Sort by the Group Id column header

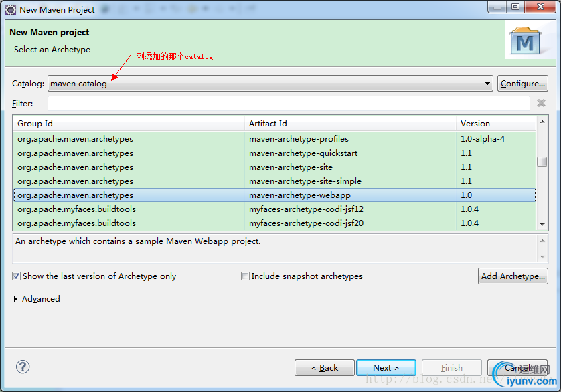click(x=129, y=123)
